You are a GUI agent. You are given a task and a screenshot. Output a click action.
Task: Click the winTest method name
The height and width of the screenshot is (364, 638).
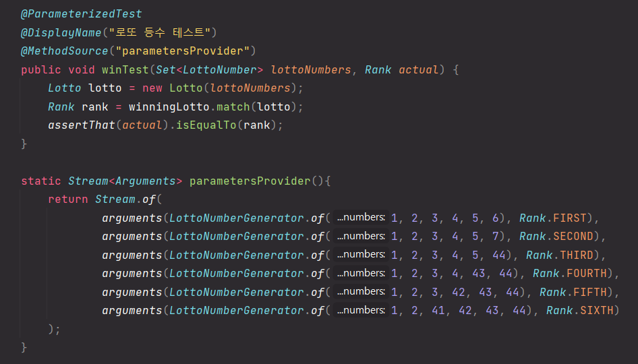tap(125, 70)
